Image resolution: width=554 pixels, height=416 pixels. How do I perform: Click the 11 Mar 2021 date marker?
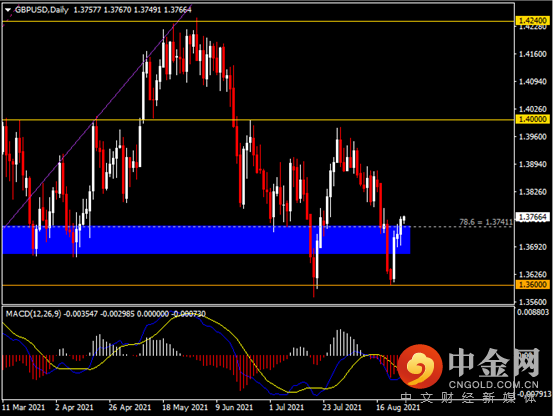24,408
